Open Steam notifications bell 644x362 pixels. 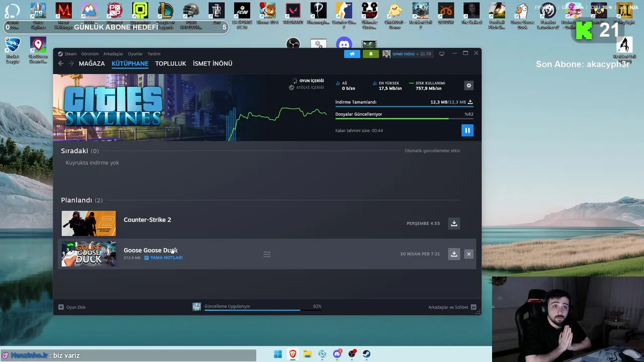(x=371, y=54)
